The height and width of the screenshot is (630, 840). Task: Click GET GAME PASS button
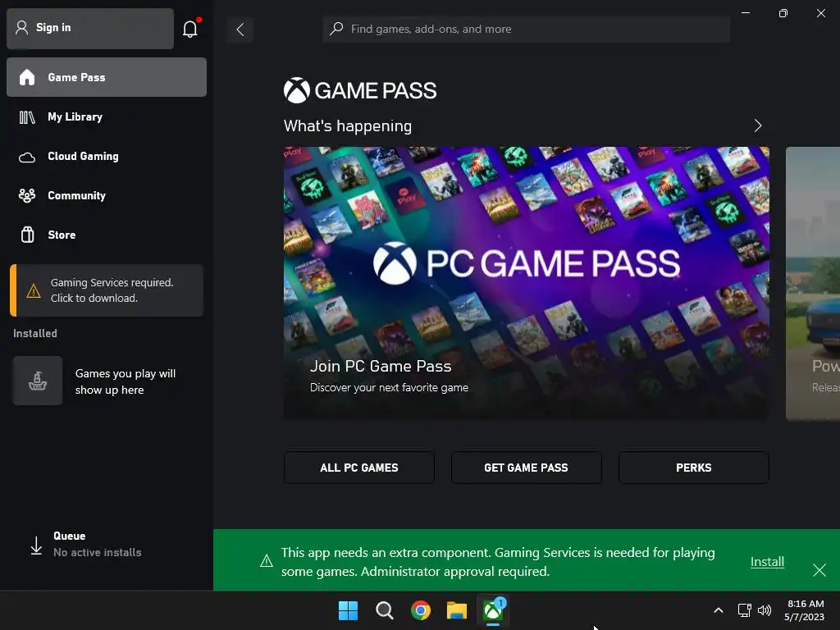(526, 468)
